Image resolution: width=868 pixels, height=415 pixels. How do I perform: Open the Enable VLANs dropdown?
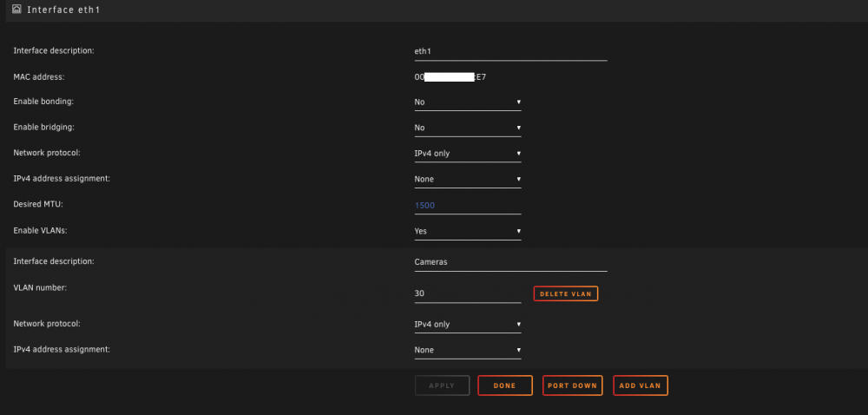(x=468, y=231)
